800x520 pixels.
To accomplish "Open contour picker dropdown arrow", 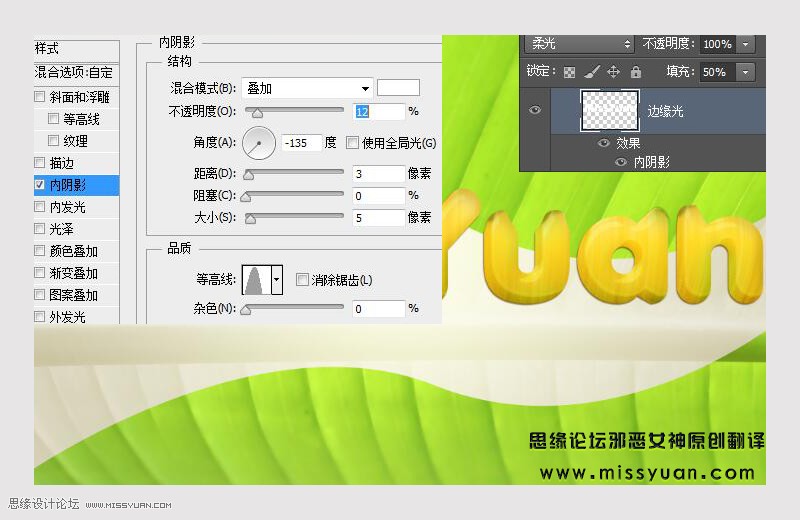I will point(277,280).
